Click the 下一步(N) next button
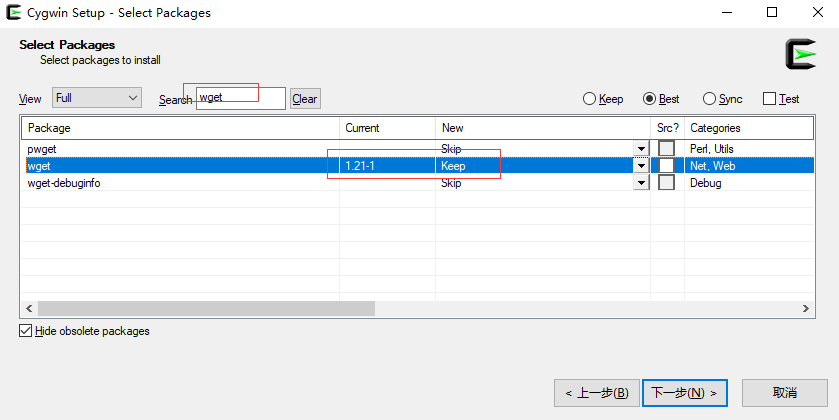The width and height of the screenshot is (839, 420). [685, 393]
